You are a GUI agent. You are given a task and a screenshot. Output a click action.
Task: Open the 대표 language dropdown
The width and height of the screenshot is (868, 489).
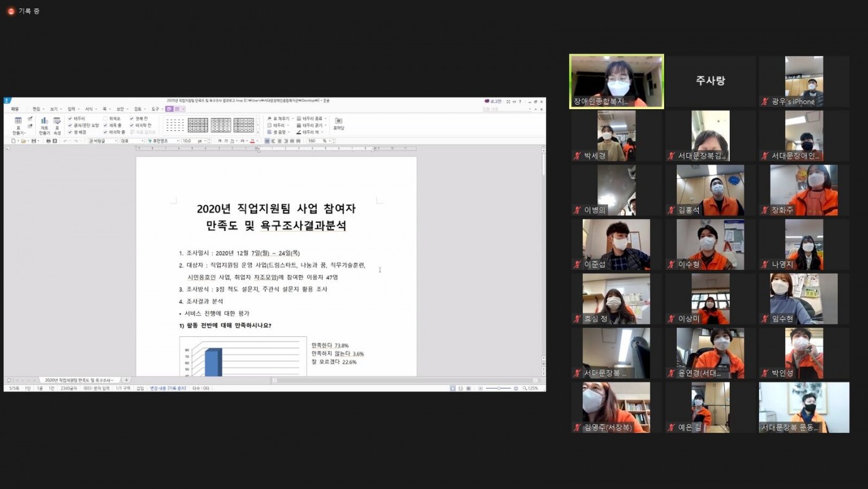tap(132, 141)
